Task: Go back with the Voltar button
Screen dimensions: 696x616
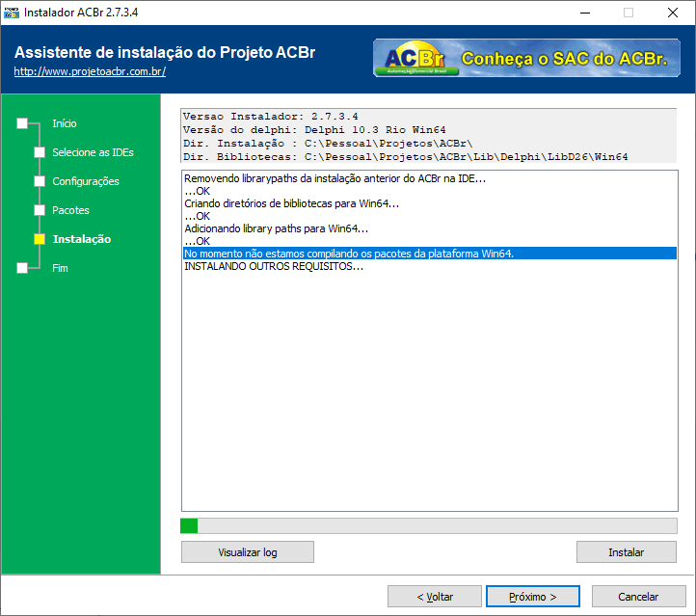Action: (435, 597)
